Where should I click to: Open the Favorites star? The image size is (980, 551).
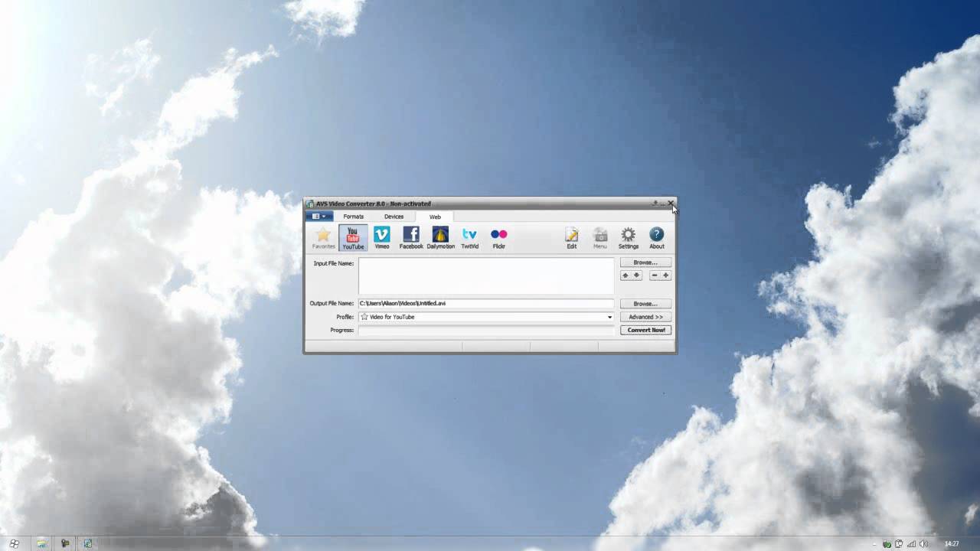pyautogui.click(x=323, y=237)
